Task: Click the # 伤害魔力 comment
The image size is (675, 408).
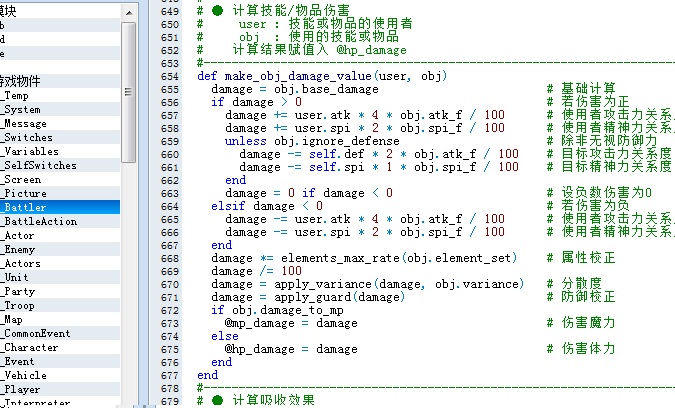Action: point(581,323)
